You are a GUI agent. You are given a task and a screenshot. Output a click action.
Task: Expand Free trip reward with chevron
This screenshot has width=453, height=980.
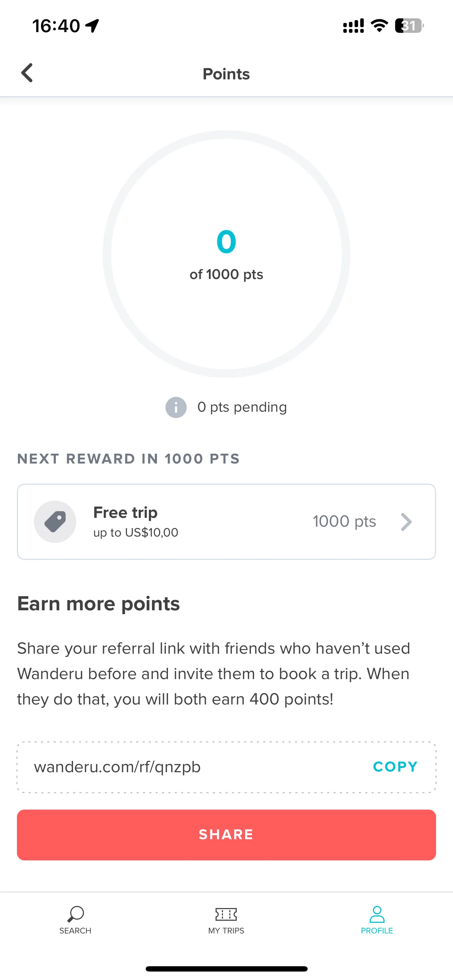pos(406,522)
